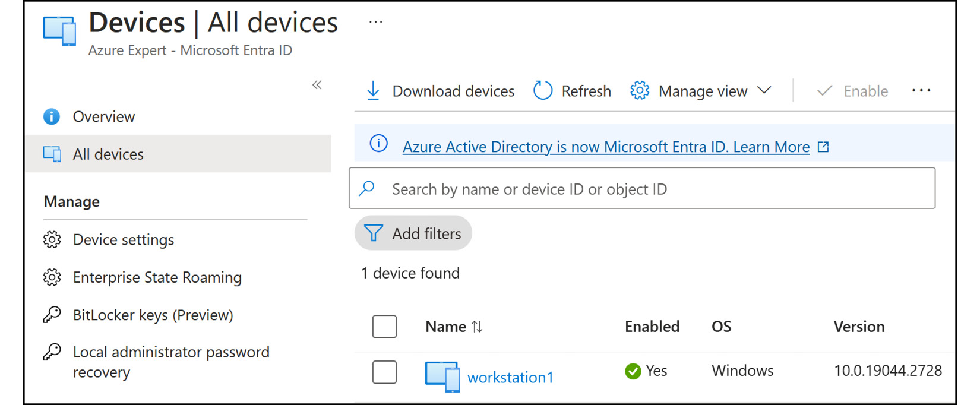Click the Windows OS cell
Screen dimensions: 980x405
coord(742,371)
